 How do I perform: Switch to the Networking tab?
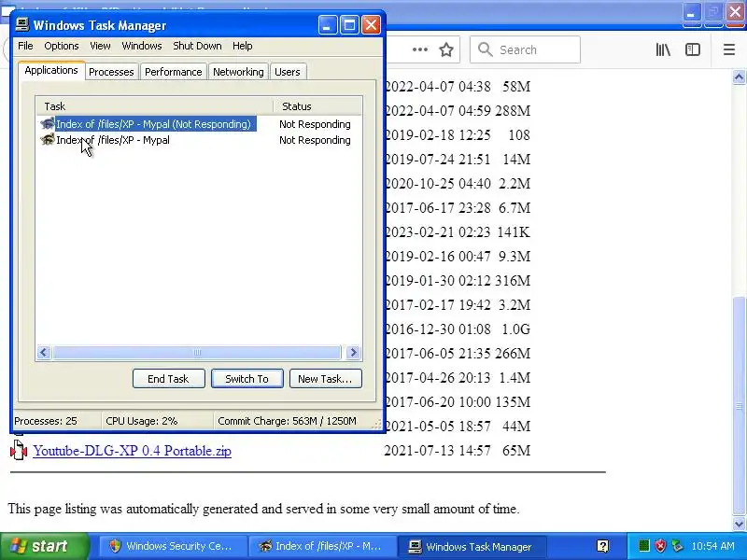click(238, 72)
